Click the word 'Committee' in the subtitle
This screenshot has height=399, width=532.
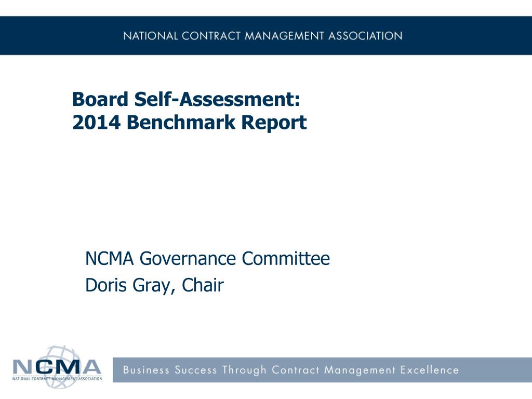(x=285, y=259)
